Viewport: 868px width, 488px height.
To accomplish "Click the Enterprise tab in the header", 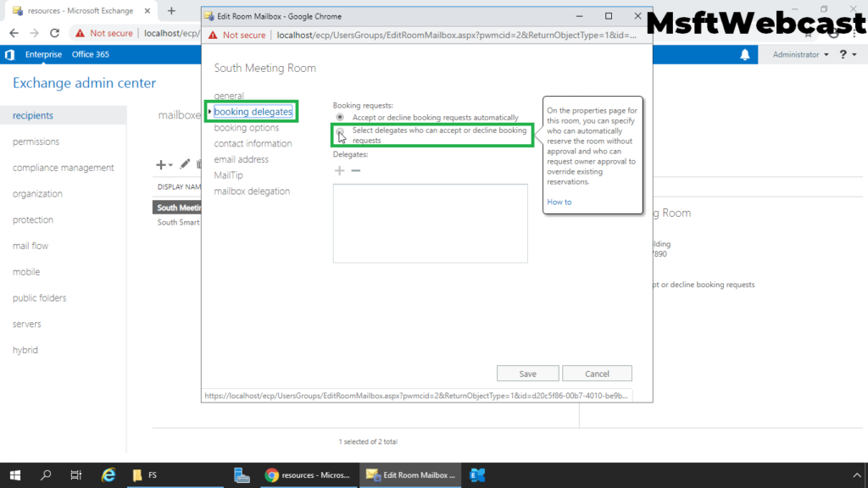I will [43, 54].
